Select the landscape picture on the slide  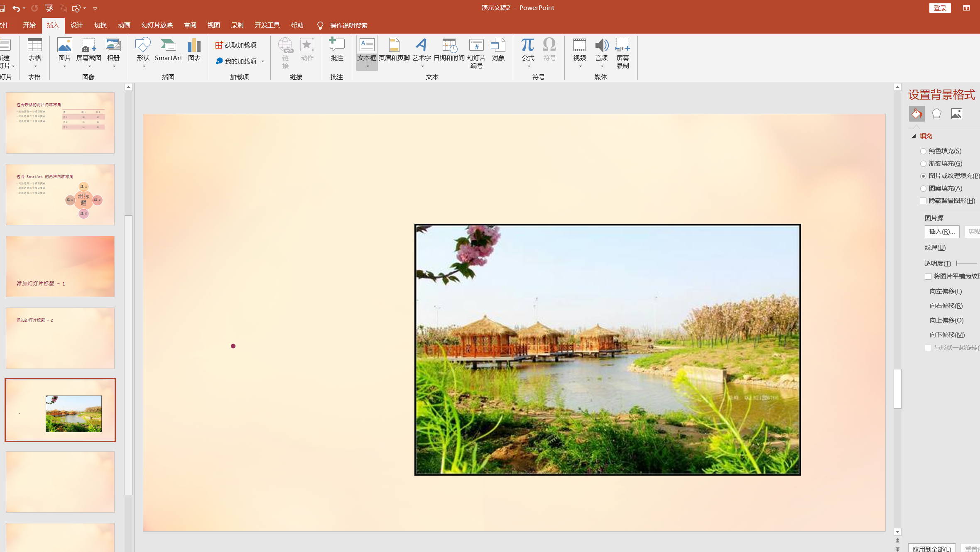[608, 349]
